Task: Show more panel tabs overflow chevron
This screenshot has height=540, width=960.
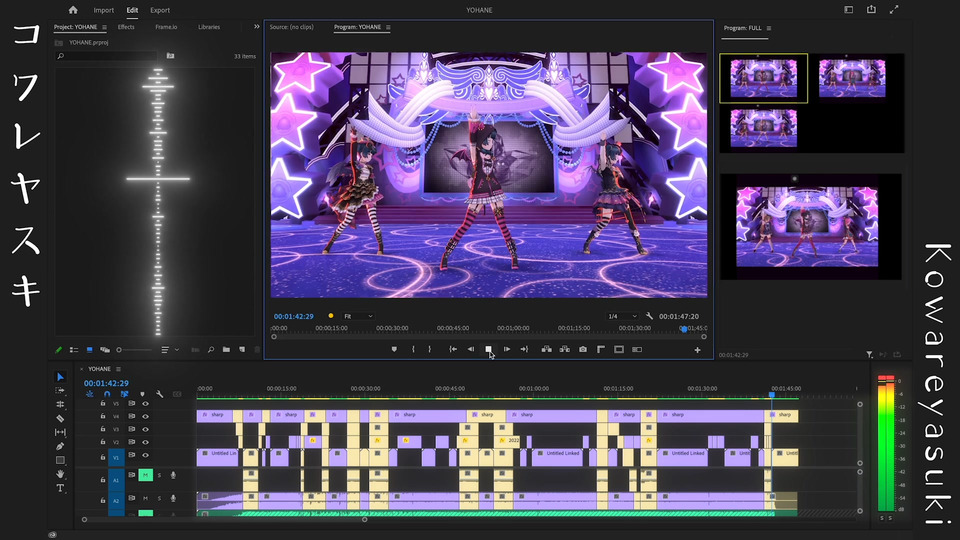Action: (x=257, y=27)
